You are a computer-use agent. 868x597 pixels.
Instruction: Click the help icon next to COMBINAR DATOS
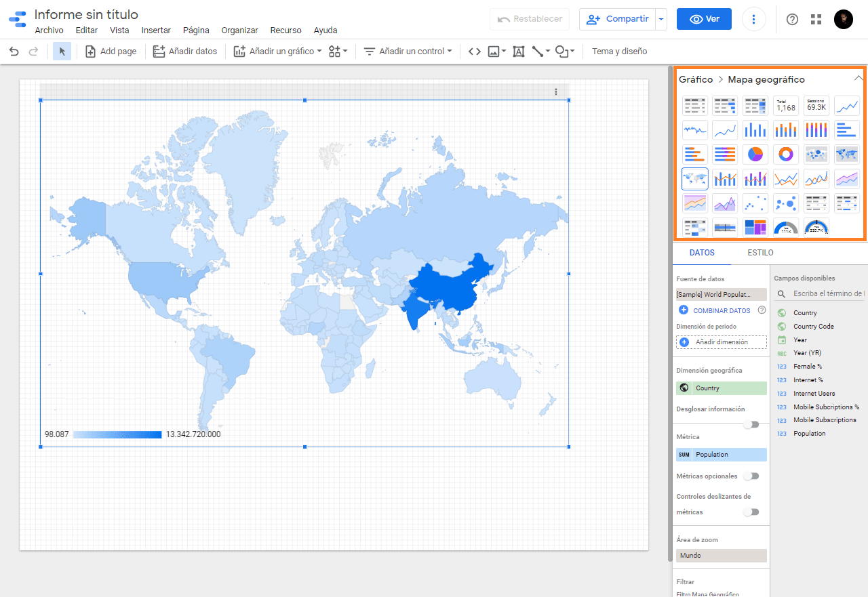(x=762, y=310)
